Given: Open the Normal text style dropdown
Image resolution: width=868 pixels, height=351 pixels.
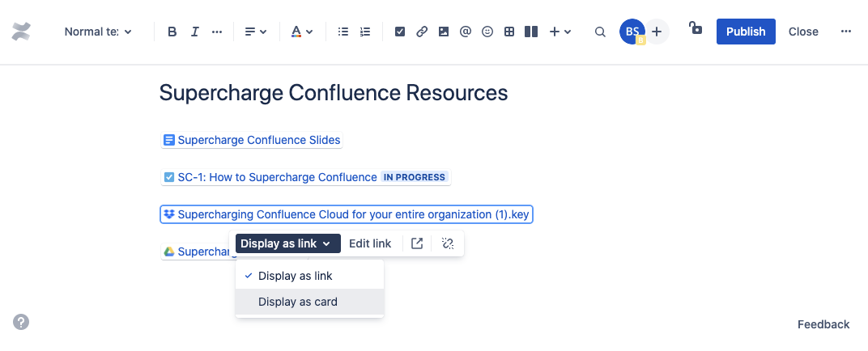Looking at the screenshot, I should tap(98, 32).
